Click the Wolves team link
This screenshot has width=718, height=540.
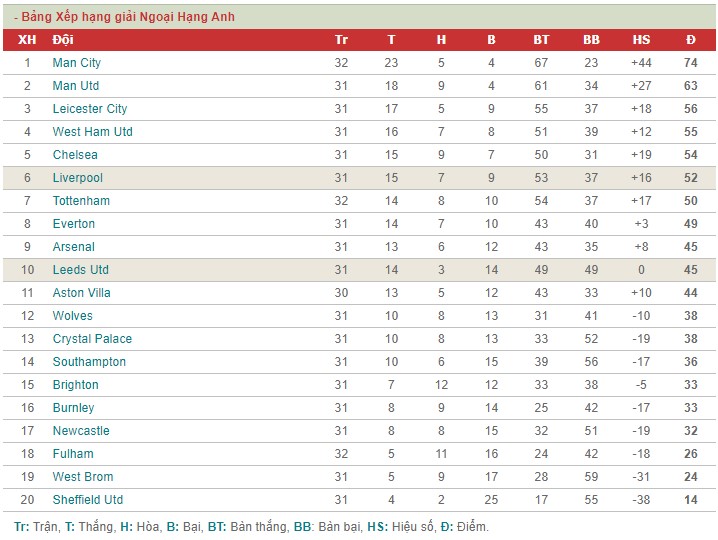pyautogui.click(x=72, y=316)
